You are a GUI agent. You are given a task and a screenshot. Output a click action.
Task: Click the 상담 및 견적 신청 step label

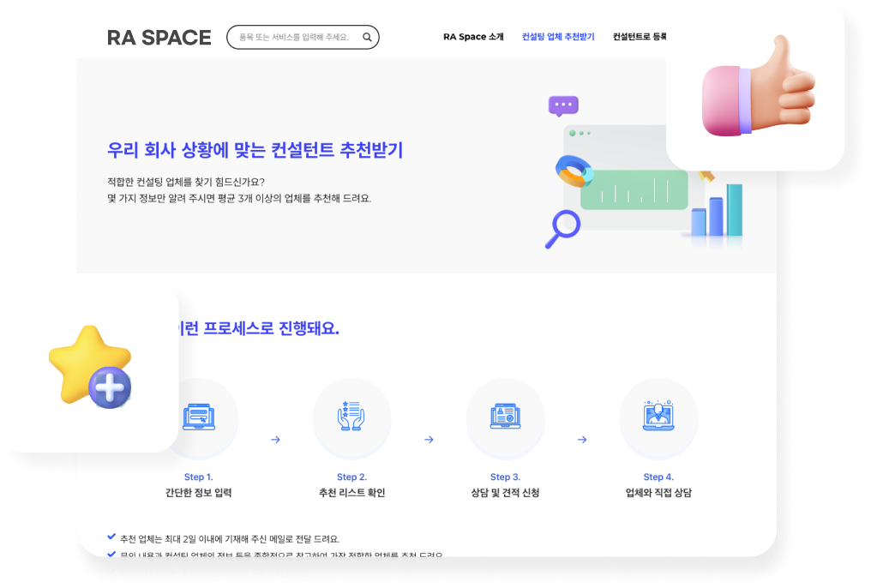[505, 493]
